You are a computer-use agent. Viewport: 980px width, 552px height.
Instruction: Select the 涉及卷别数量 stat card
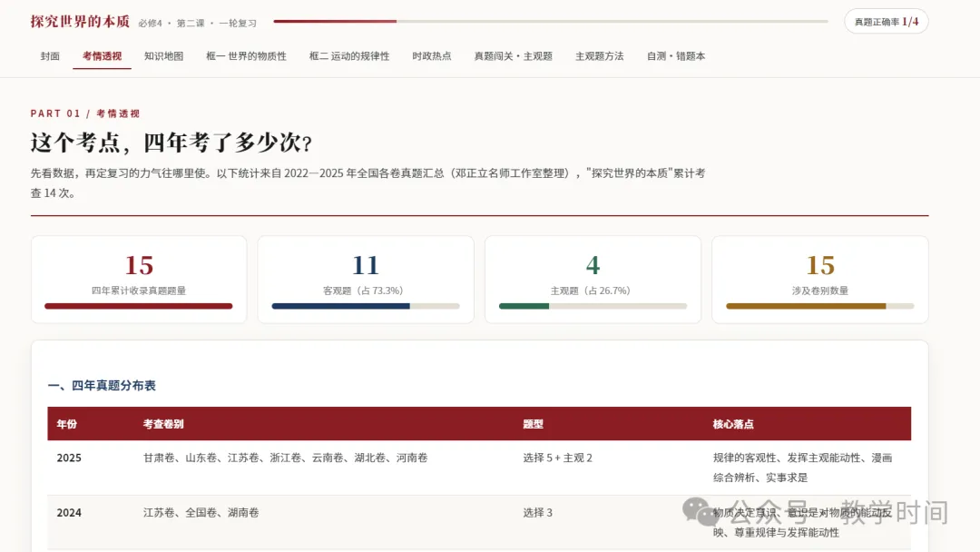click(820, 280)
